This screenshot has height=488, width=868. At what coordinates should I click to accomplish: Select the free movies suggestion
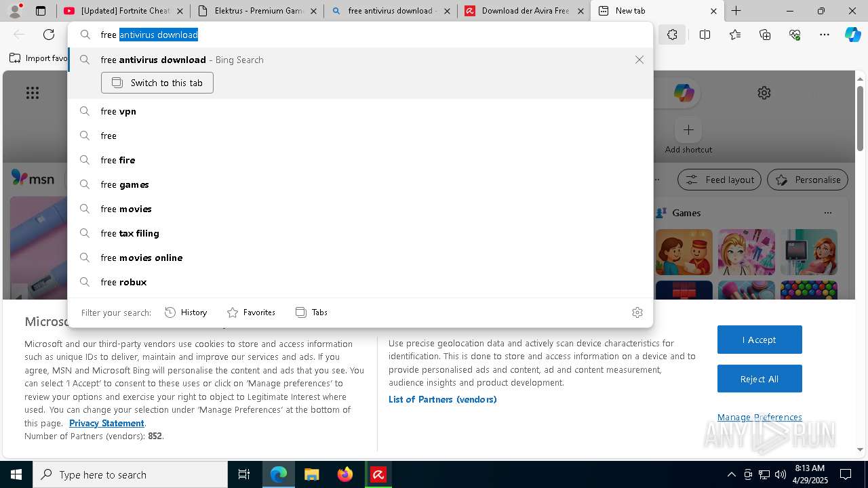click(x=360, y=209)
